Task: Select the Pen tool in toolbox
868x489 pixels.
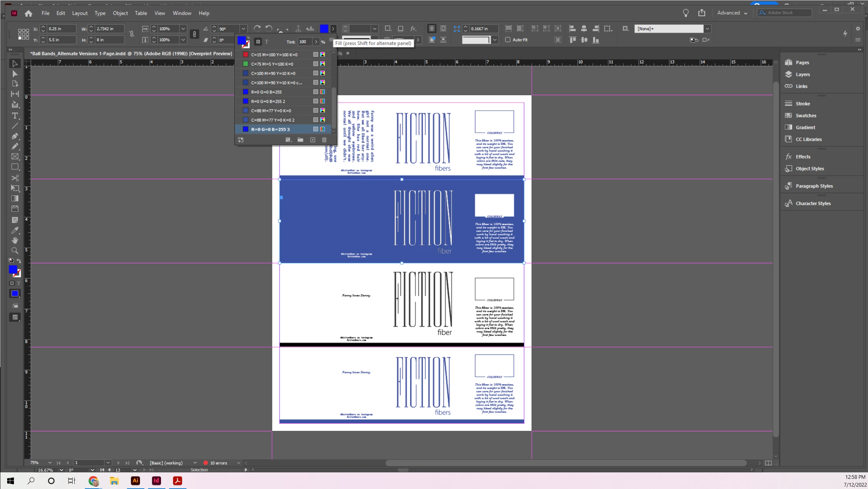Action: 15,136
